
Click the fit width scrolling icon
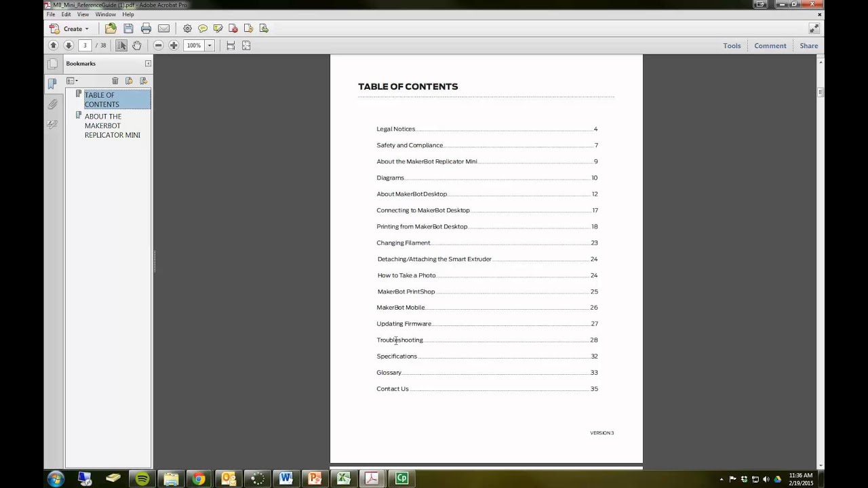click(x=231, y=45)
